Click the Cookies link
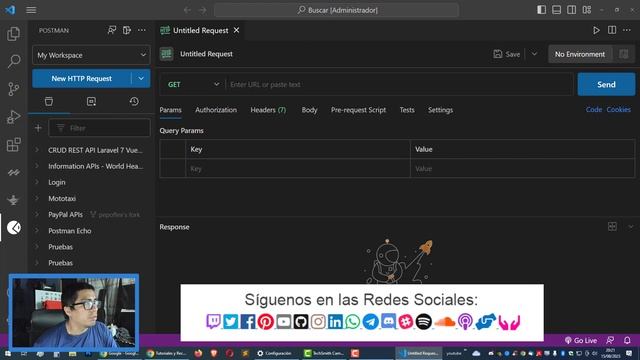 [x=618, y=109]
